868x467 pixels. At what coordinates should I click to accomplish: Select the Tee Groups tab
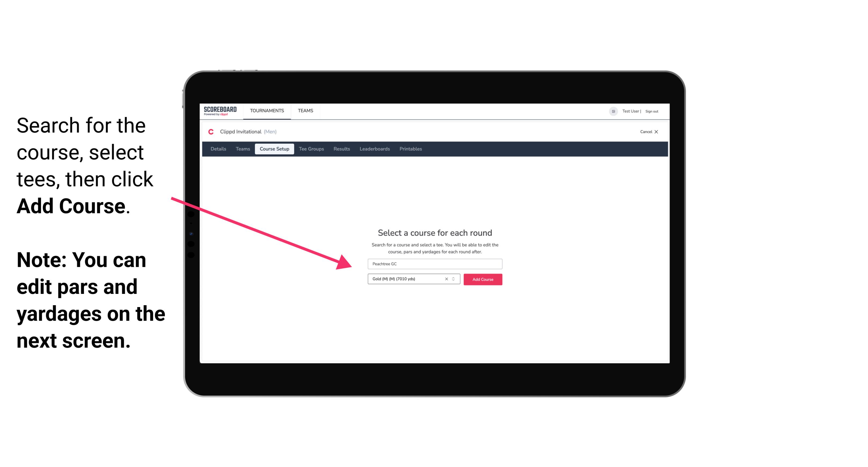311,149
